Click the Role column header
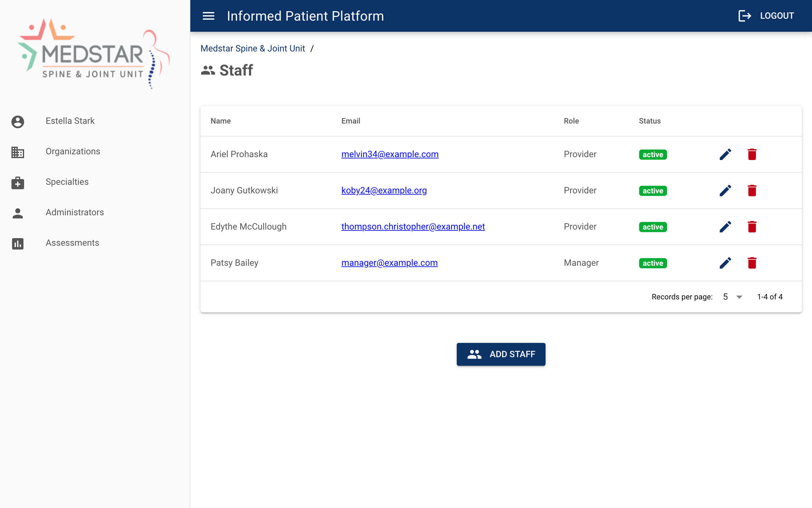 pyautogui.click(x=571, y=121)
